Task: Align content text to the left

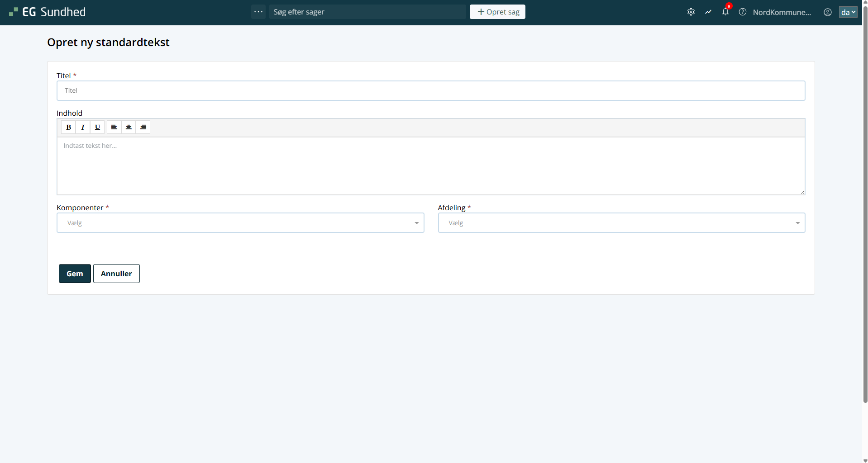Action: pos(114,128)
